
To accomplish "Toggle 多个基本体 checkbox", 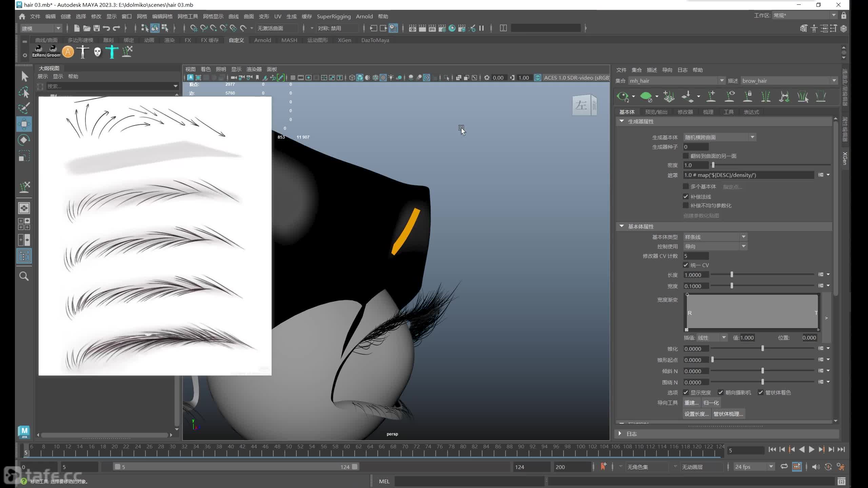I will (x=686, y=186).
